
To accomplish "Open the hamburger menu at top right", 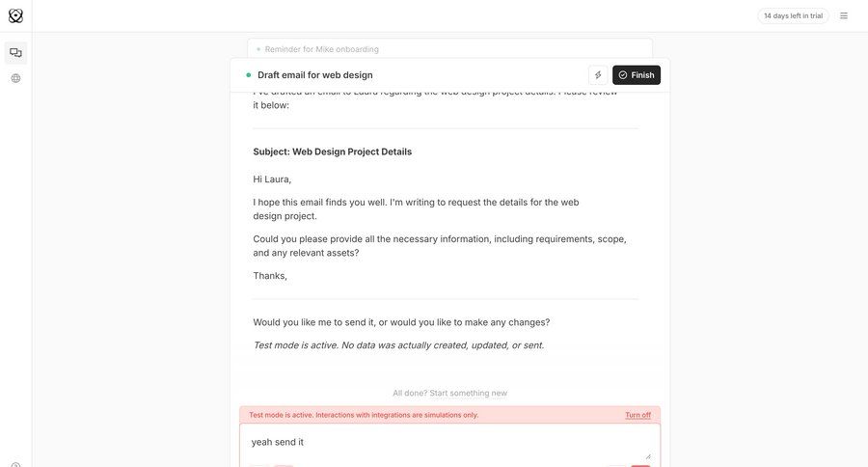I will pos(844,15).
